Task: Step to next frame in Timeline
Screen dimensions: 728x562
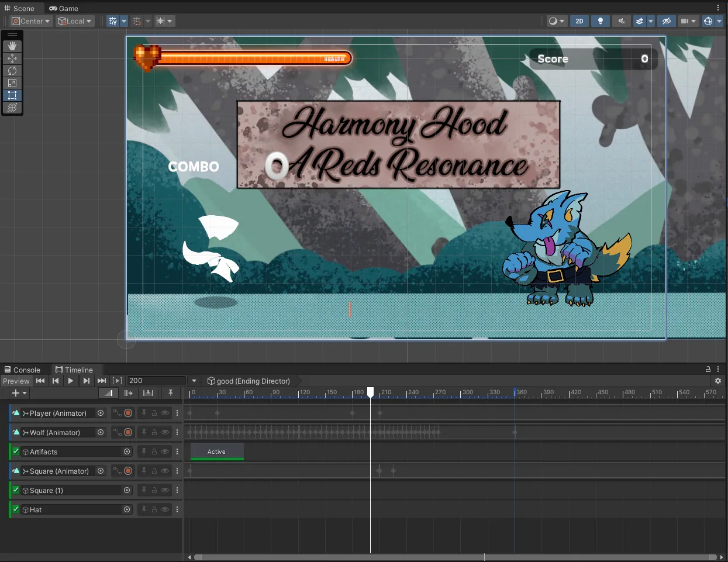Action: click(87, 381)
